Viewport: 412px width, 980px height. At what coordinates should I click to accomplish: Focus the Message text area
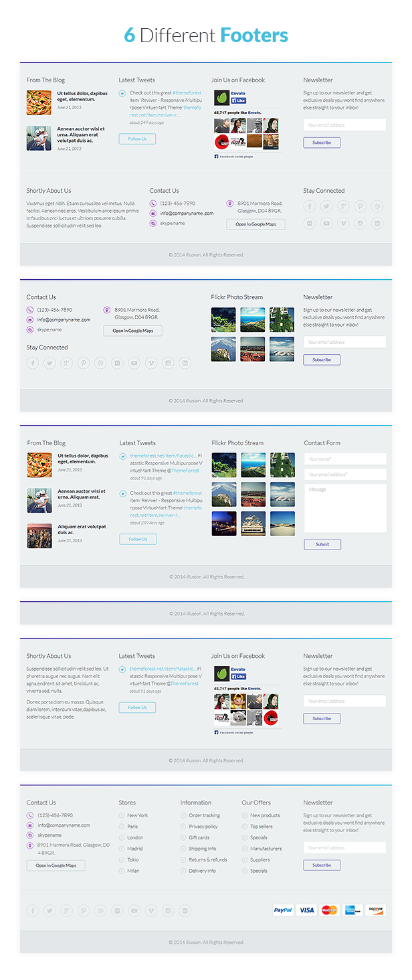(x=345, y=508)
